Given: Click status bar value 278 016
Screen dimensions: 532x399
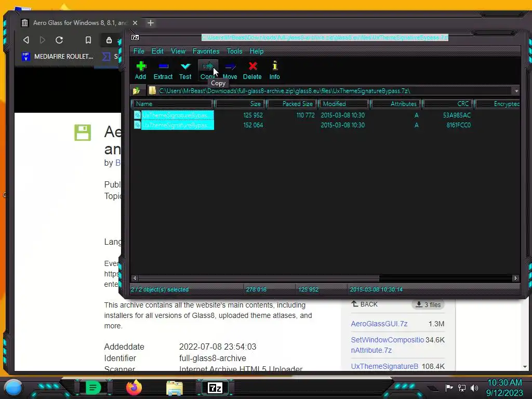Looking at the screenshot, I should click(256, 290).
